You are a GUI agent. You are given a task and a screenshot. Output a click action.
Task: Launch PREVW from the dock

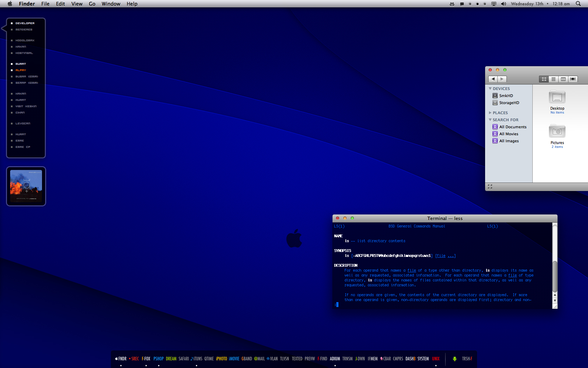310,359
